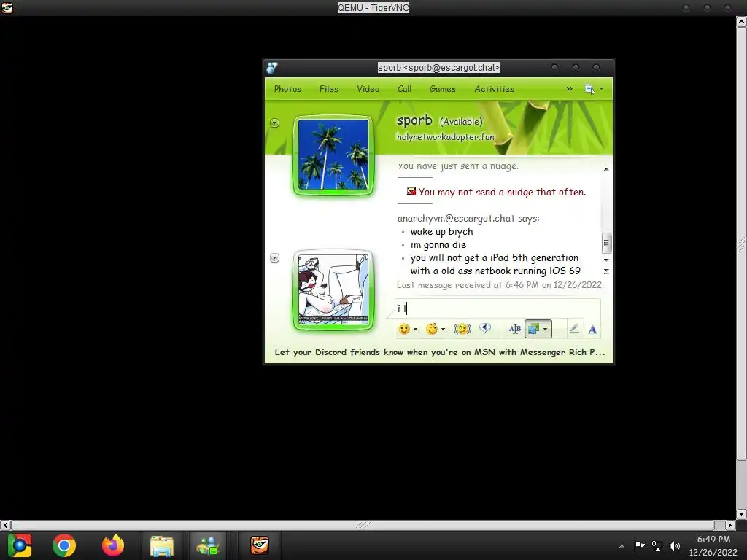Screen dimensions: 747x560
Task: Jump to bottom of conversation arrow
Action: [606, 271]
